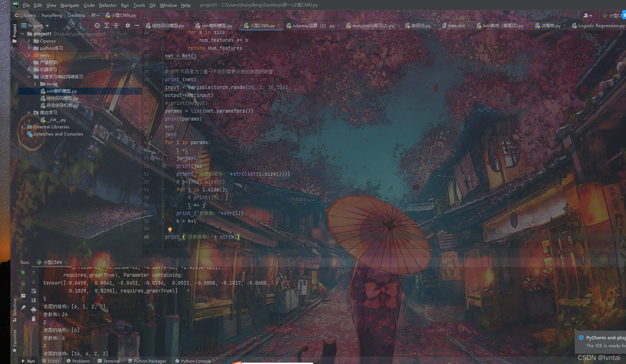Close the 小型CNN Run tab

(66, 262)
